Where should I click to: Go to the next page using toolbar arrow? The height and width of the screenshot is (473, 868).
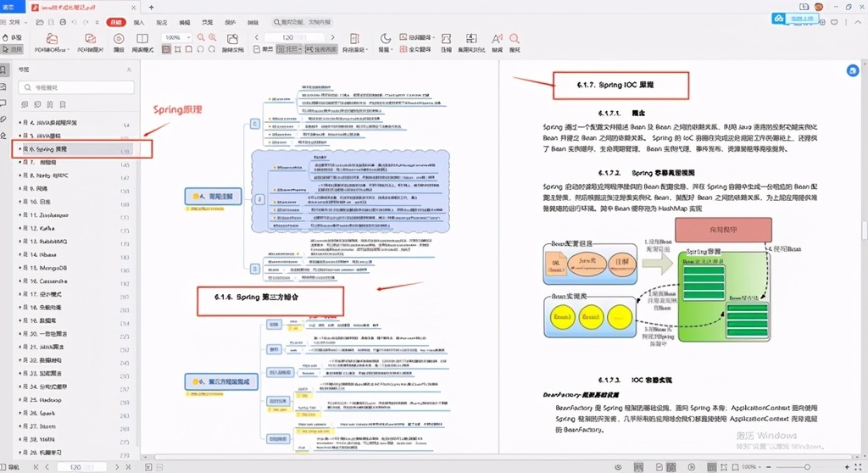tap(332, 37)
